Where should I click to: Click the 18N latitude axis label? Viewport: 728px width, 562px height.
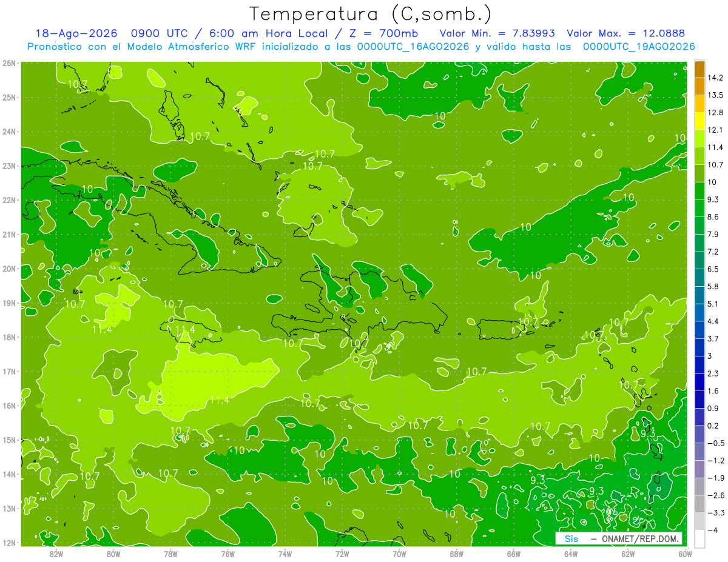tap(9, 337)
